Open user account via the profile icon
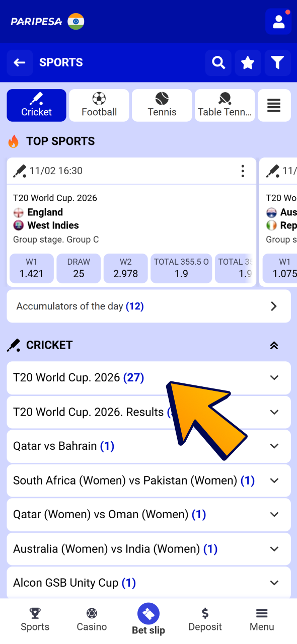 (x=278, y=21)
